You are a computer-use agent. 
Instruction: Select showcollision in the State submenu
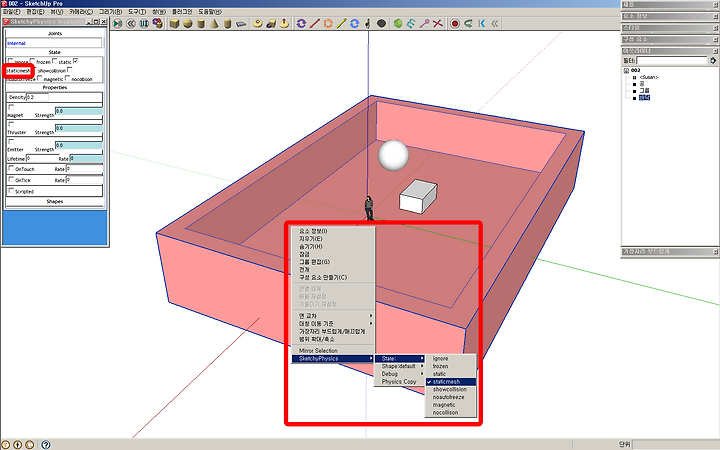point(451,389)
